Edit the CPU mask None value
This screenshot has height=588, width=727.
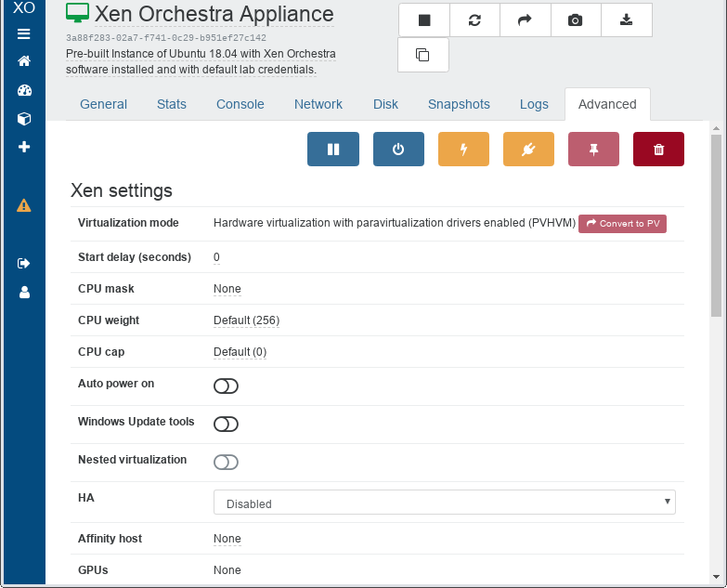[x=227, y=289]
